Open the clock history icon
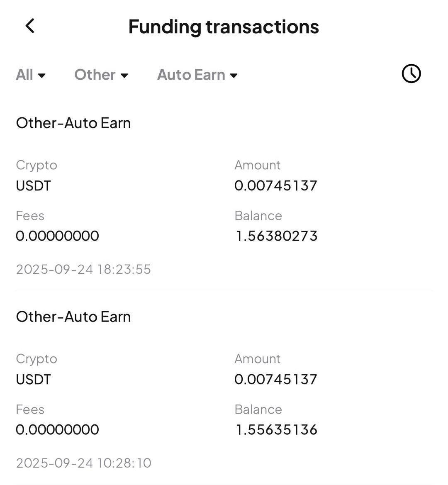The height and width of the screenshot is (485, 448). 411,74
